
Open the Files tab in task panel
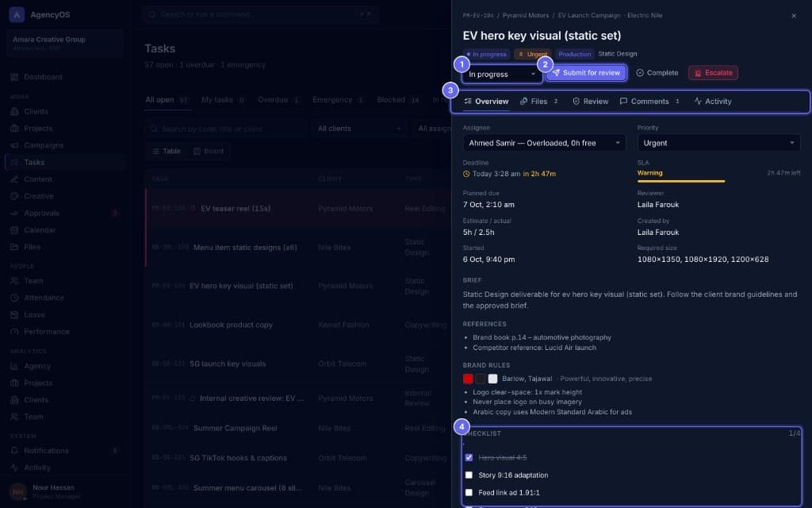(x=539, y=102)
